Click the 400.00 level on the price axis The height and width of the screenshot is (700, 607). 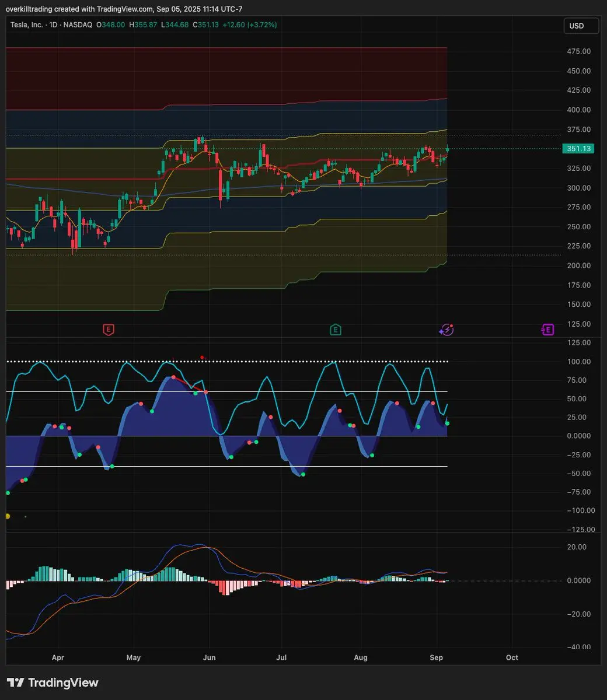[579, 110]
